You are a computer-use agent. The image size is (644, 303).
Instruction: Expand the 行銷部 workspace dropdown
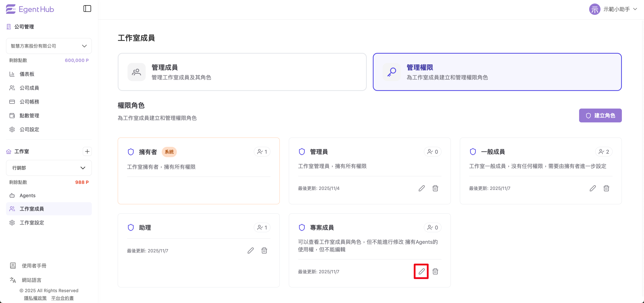coord(49,168)
